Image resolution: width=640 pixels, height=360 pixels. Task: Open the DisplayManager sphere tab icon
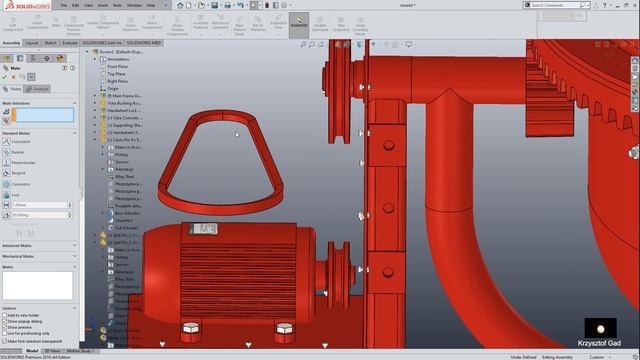60,58
